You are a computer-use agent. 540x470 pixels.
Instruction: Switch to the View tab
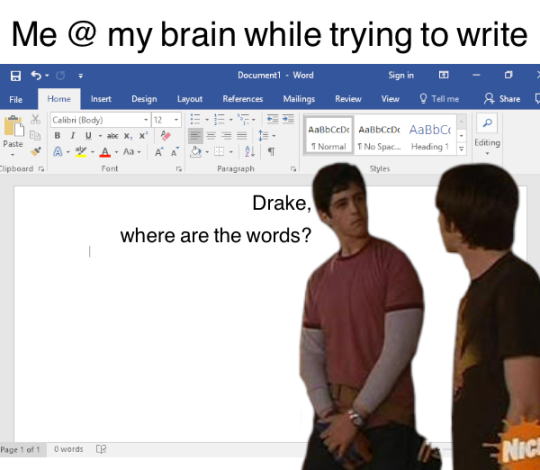(390, 99)
